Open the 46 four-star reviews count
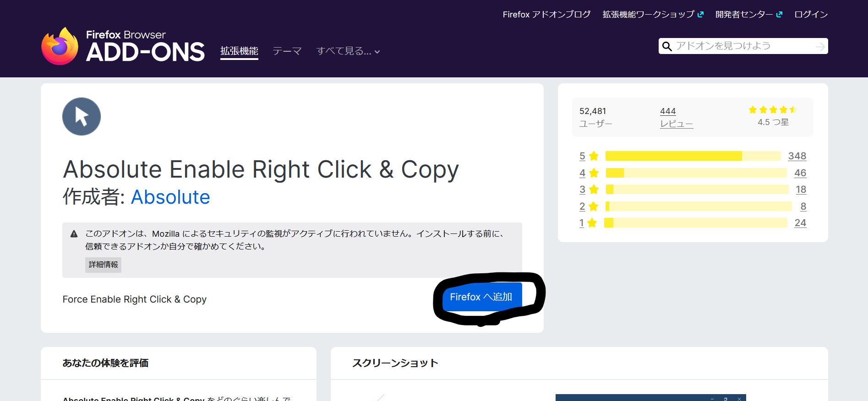The width and height of the screenshot is (868, 401). click(800, 173)
